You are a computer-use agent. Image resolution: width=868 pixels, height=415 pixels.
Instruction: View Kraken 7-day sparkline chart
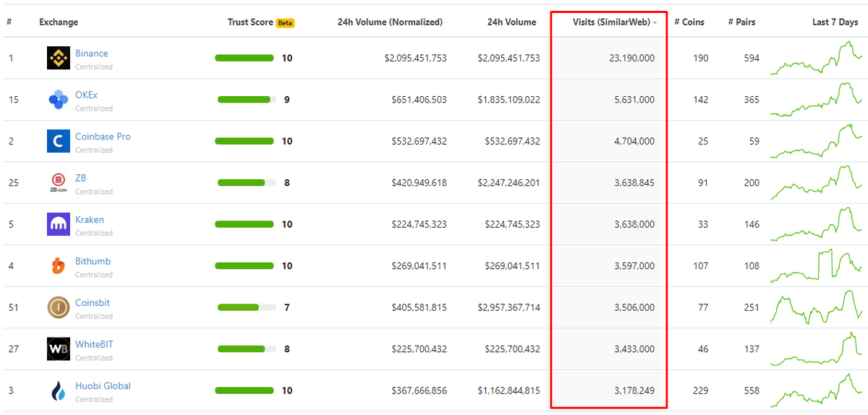pos(817,224)
